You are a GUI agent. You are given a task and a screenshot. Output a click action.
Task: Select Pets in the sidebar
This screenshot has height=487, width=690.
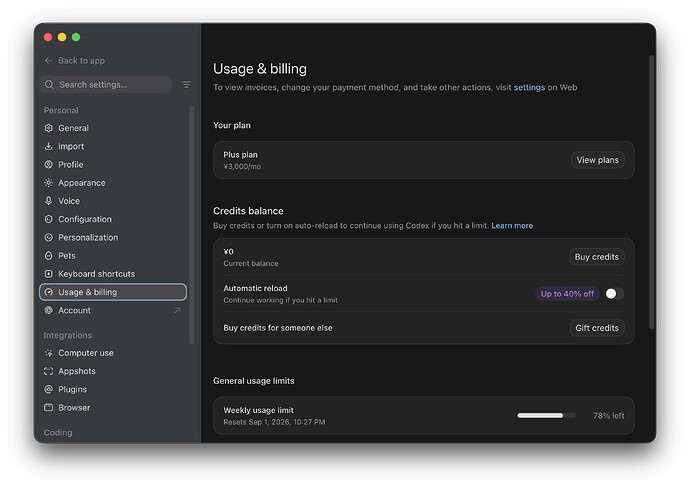(x=113, y=256)
